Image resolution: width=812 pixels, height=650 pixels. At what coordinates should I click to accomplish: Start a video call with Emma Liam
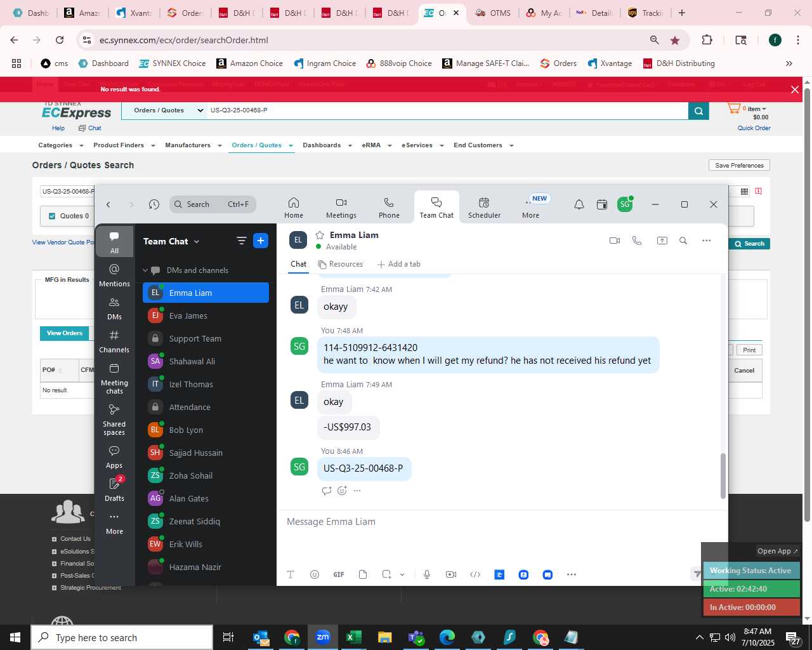[x=614, y=241]
